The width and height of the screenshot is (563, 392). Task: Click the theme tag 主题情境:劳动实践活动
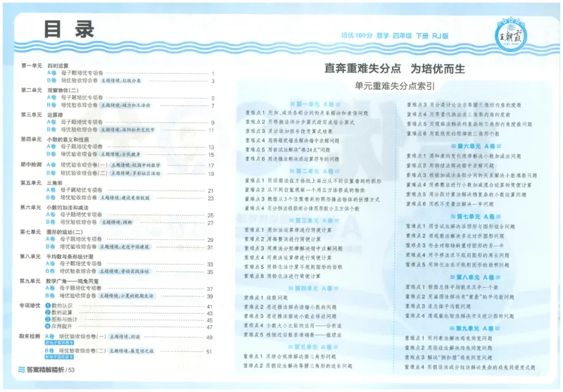(x=125, y=272)
